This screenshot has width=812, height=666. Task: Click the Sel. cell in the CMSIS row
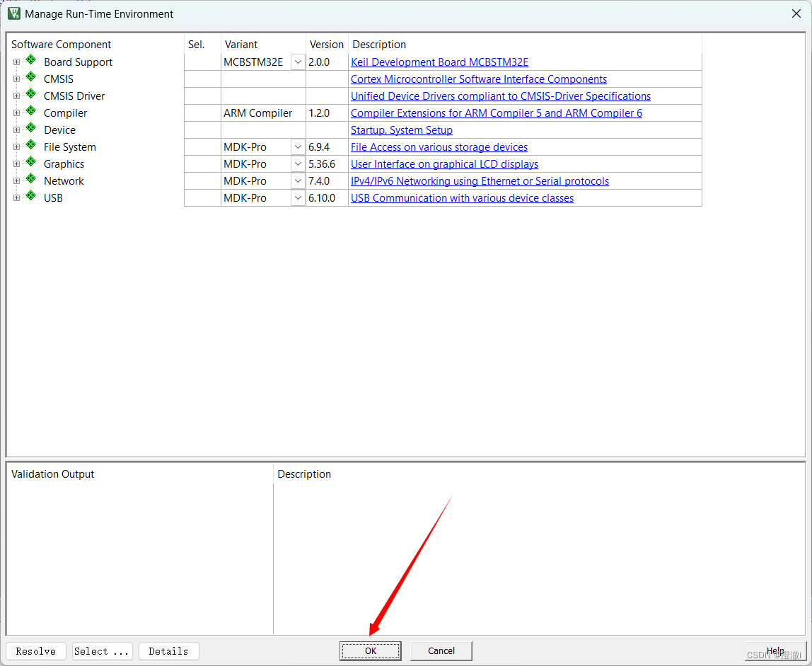[202, 79]
